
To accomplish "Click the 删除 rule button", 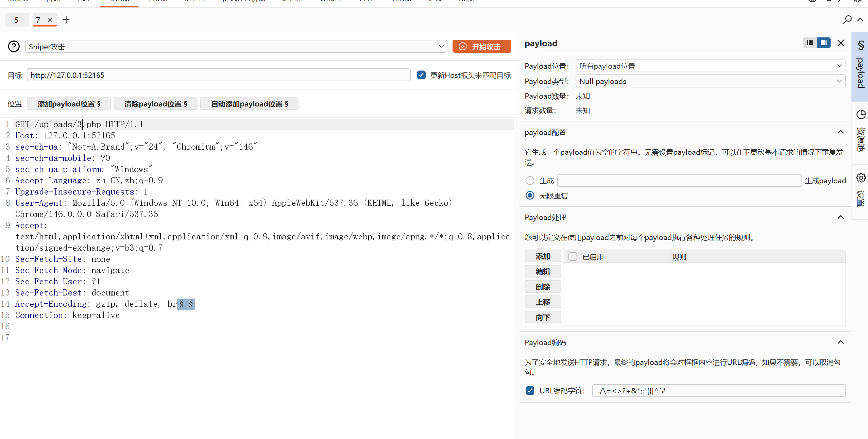I will [543, 287].
